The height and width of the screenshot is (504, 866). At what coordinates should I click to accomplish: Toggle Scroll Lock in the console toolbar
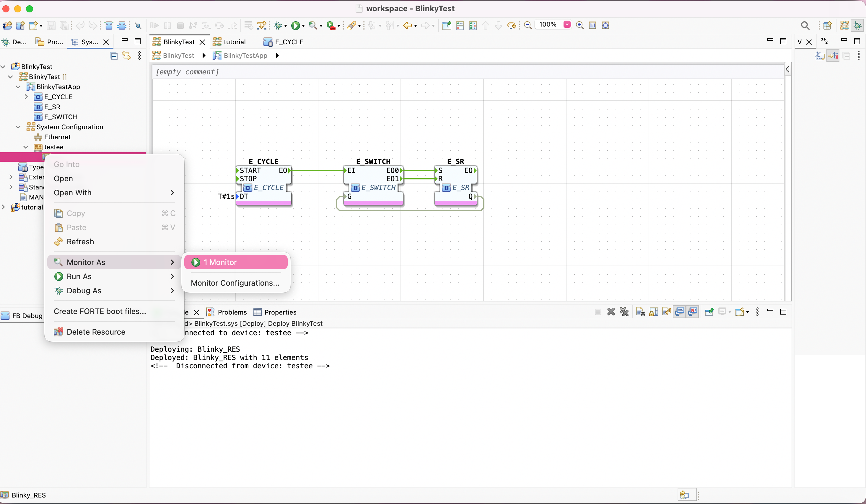pos(654,312)
